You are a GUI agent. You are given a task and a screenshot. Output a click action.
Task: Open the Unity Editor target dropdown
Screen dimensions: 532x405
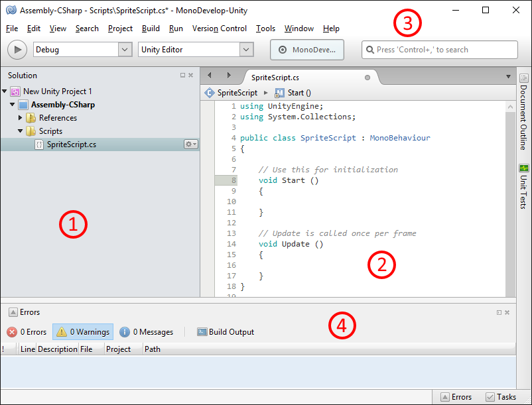pos(196,50)
